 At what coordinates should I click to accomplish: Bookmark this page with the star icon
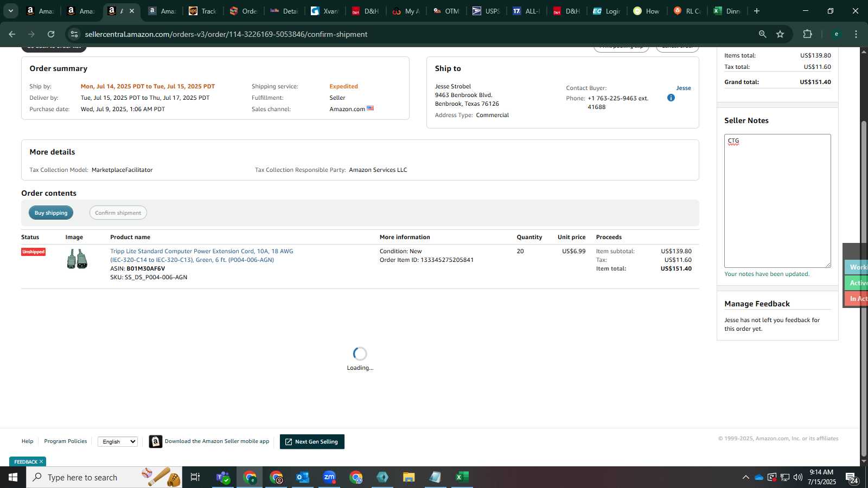tap(780, 34)
